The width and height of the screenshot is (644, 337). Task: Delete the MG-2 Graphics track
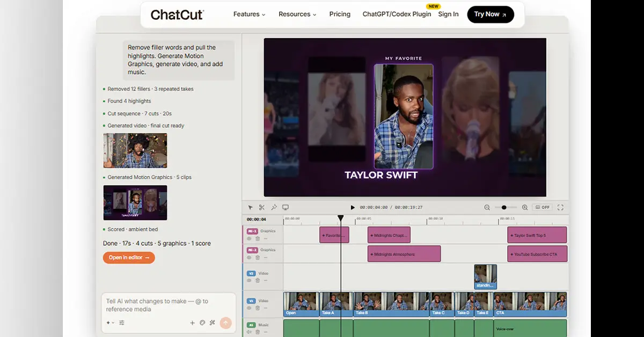(x=258, y=258)
